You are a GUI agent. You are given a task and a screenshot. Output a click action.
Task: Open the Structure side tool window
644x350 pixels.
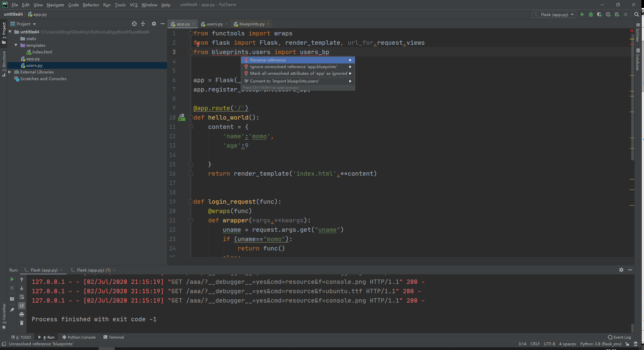tap(4, 64)
